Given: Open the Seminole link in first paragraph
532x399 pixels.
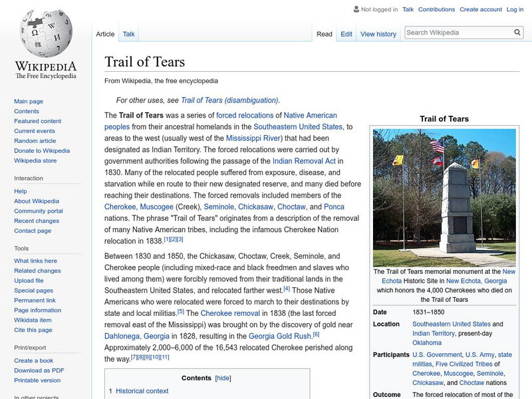Looking at the screenshot, I should [x=219, y=207].
